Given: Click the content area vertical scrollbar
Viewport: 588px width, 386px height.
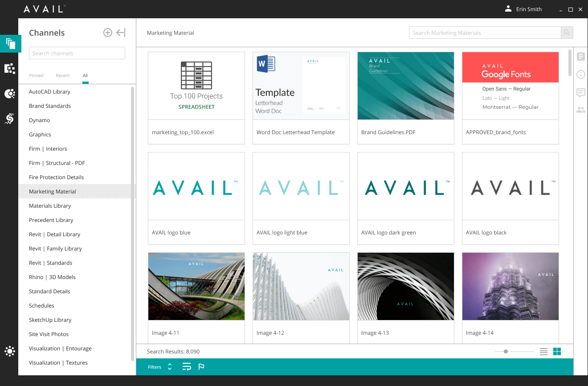Looking at the screenshot, I should pos(570,63).
